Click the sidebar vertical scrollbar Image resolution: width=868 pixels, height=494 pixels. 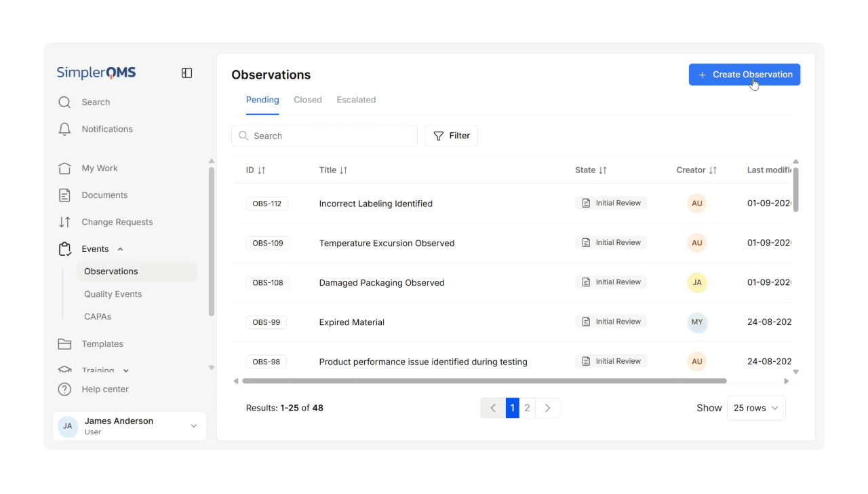pos(211,242)
